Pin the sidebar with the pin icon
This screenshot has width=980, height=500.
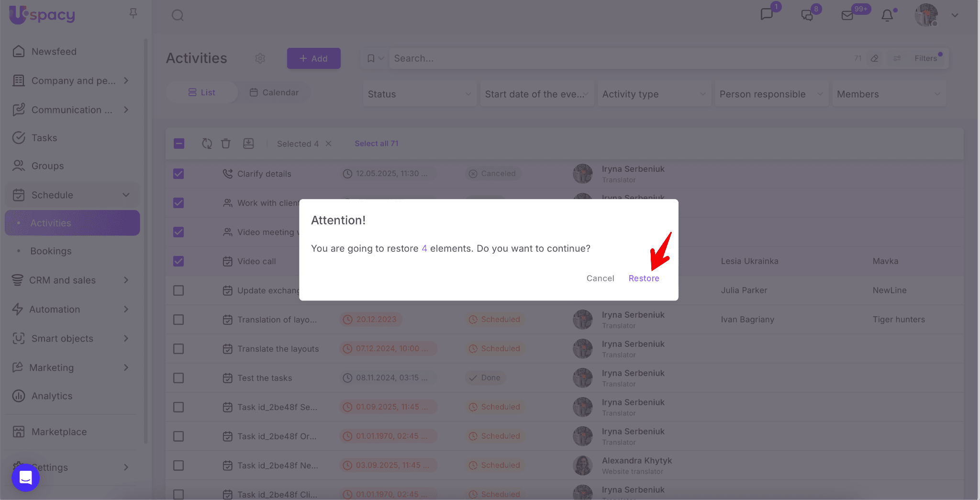(x=134, y=13)
